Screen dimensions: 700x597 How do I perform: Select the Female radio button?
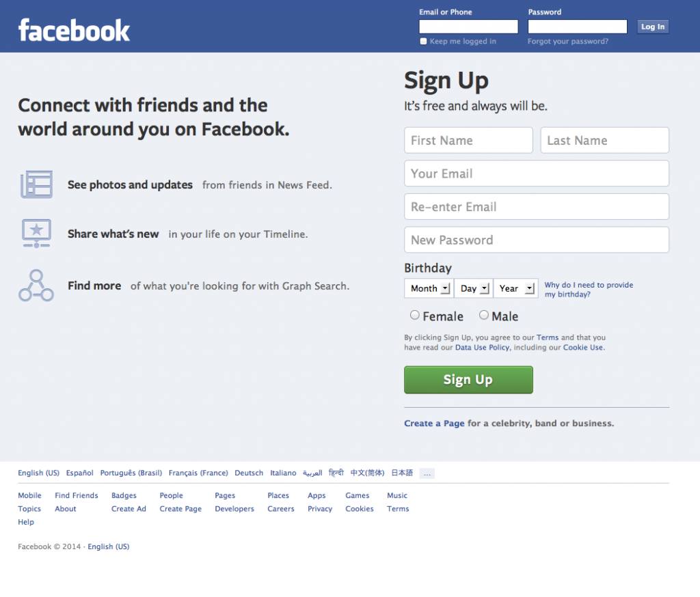pos(415,315)
